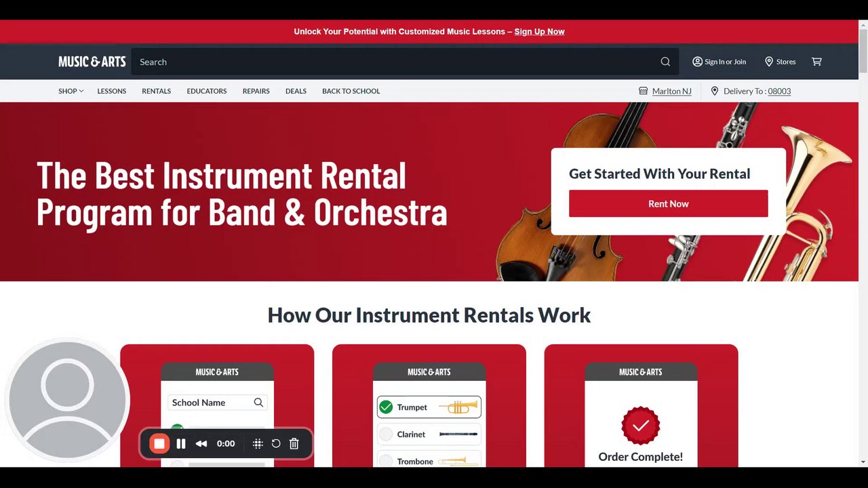This screenshot has height=488, width=868.
Task: Open the shopping cart icon
Action: pyautogui.click(x=816, y=62)
